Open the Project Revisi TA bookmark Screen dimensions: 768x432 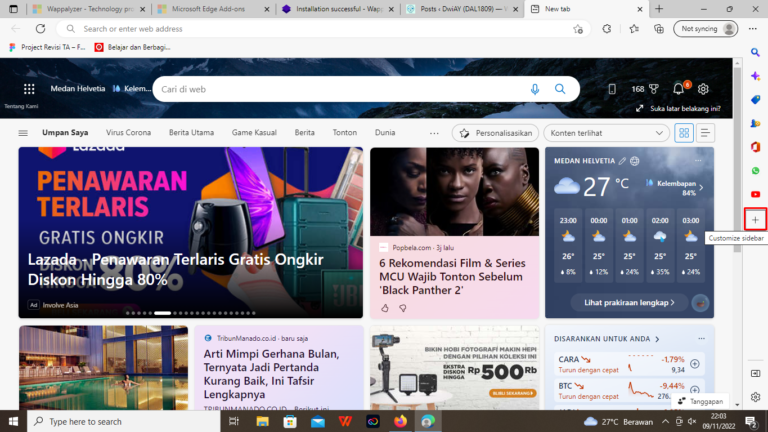[48, 47]
